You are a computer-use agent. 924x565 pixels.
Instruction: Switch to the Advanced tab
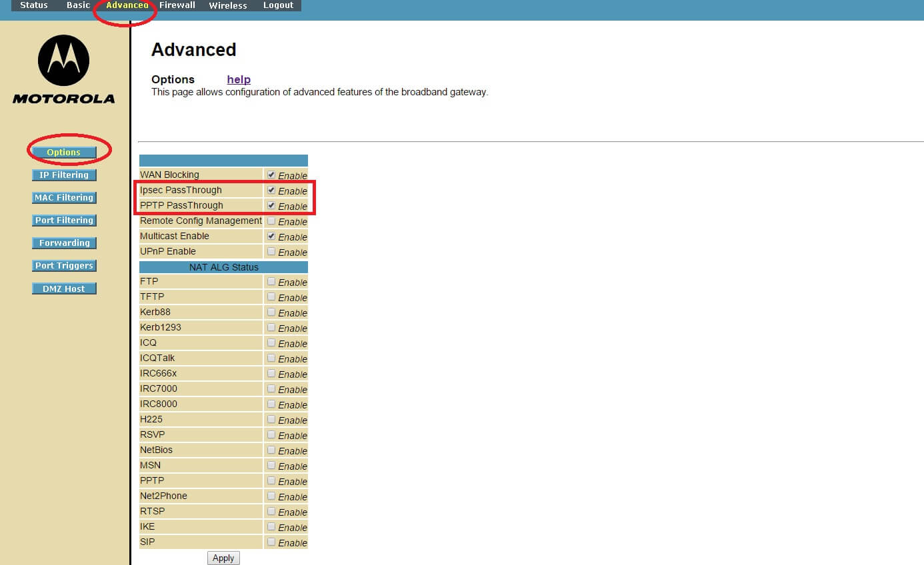(127, 5)
